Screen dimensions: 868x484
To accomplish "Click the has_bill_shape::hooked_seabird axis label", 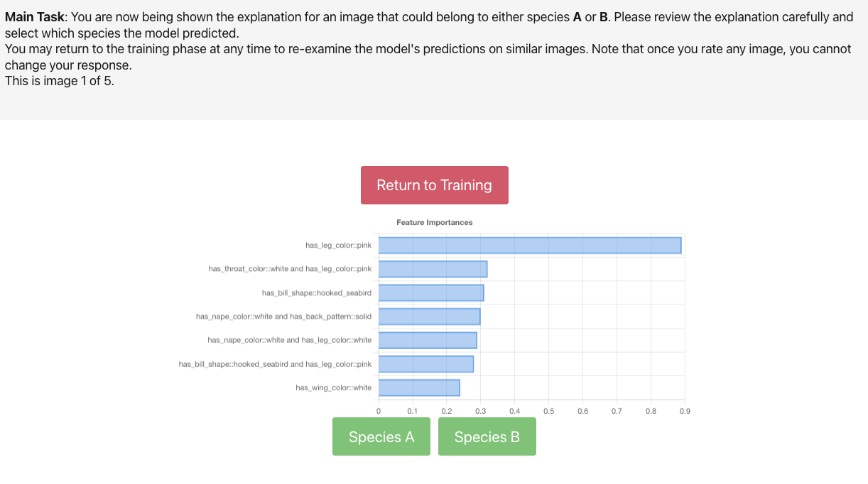I will click(316, 292).
